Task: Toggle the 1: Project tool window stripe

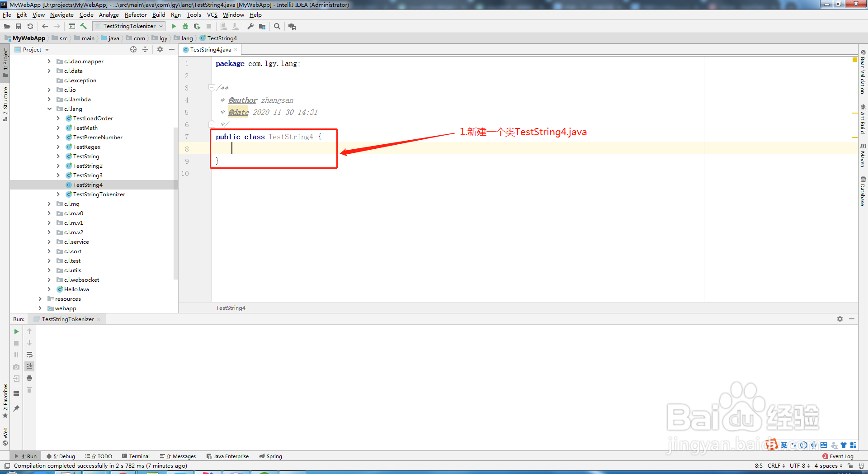Action: tap(5, 62)
